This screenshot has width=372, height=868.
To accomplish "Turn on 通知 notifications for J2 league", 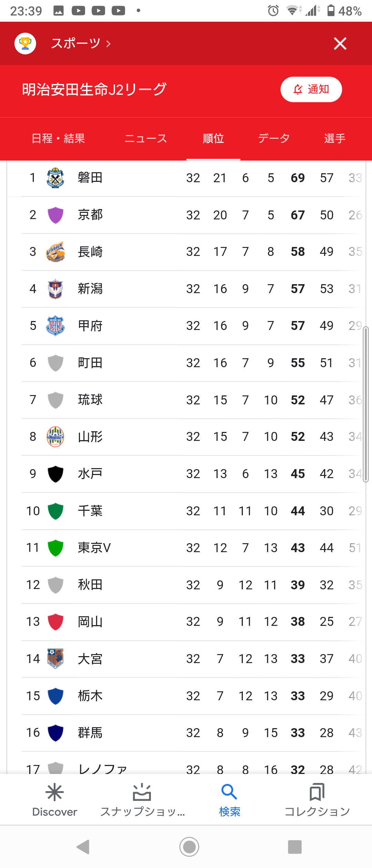I will tap(311, 90).
